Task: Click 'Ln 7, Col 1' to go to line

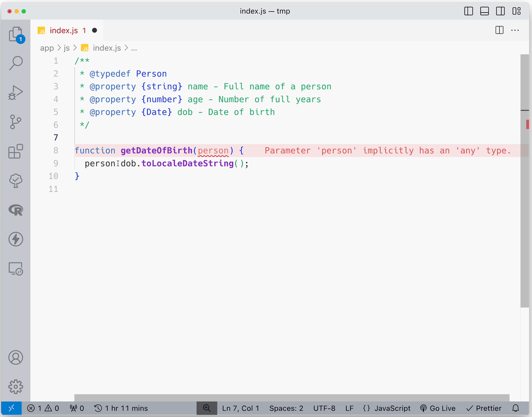Action: (x=240, y=408)
